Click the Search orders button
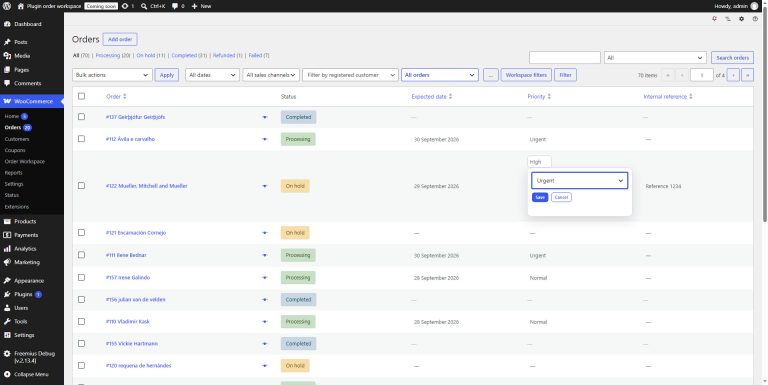The height and width of the screenshot is (385, 768). 732,58
